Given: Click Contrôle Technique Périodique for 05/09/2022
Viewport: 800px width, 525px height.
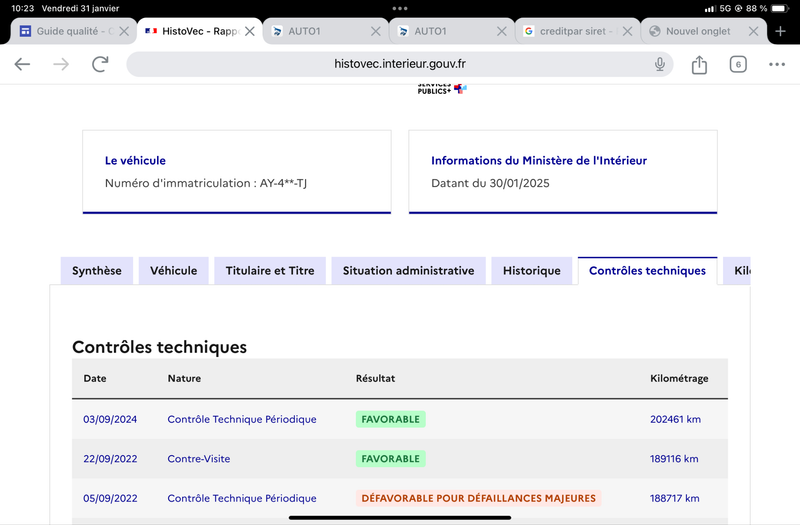Looking at the screenshot, I should pyautogui.click(x=242, y=498).
